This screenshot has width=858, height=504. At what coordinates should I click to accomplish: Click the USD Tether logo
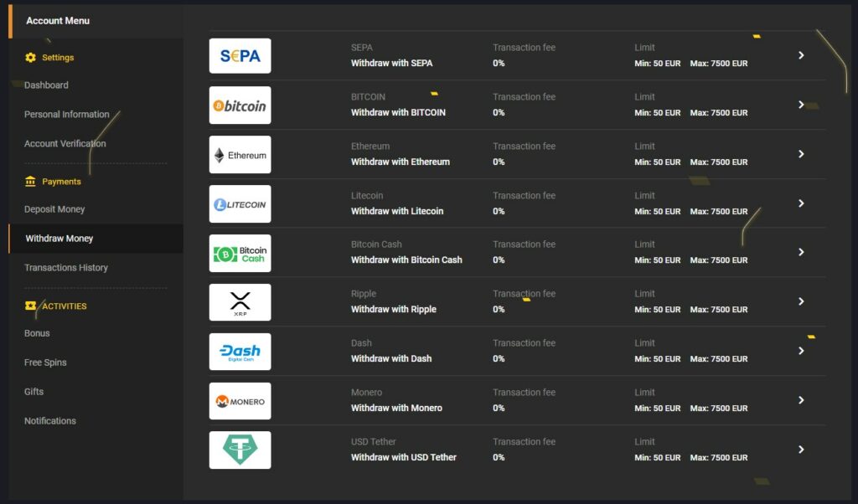pyautogui.click(x=240, y=450)
